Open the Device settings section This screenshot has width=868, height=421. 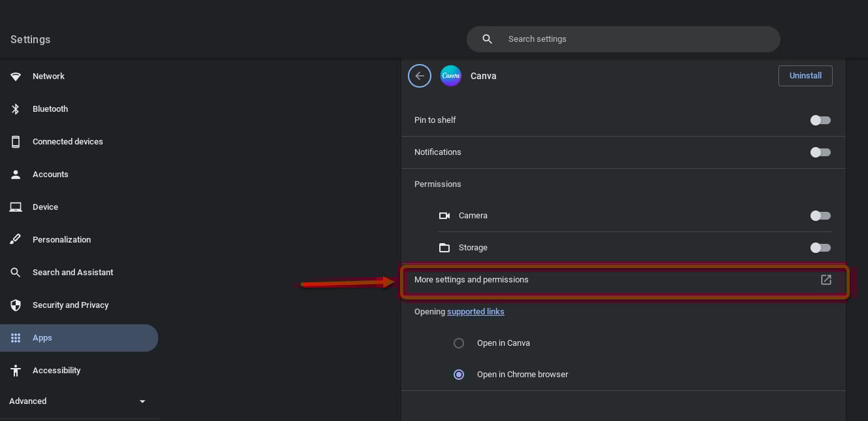tap(45, 207)
